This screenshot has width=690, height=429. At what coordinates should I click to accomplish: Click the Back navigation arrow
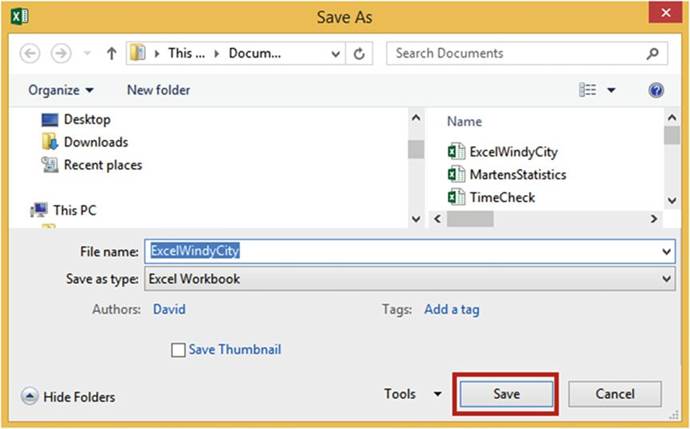[x=30, y=53]
